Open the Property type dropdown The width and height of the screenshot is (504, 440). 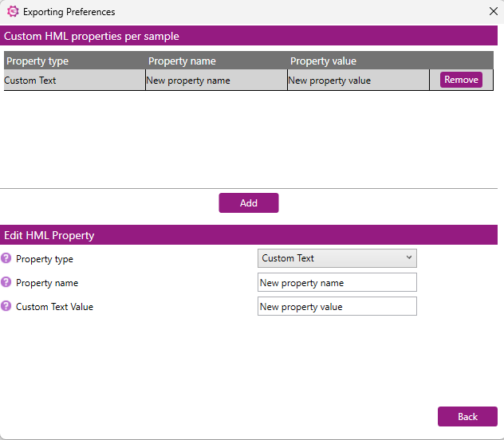click(x=337, y=258)
